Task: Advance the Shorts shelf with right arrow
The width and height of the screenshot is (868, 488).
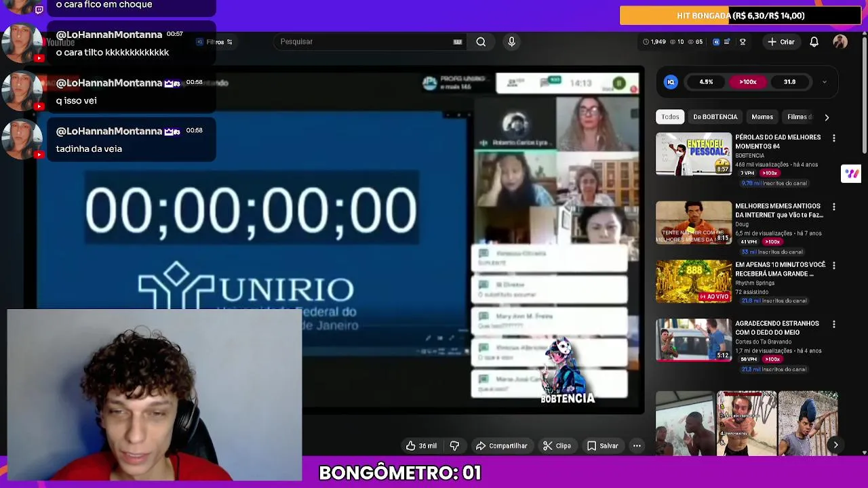Action: (835, 445)
